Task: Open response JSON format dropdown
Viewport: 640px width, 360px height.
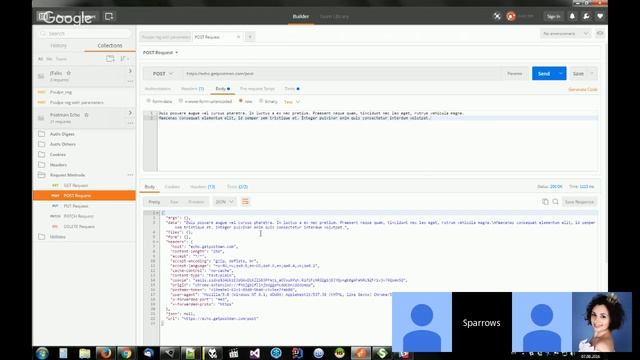Action: click(224, 202)
